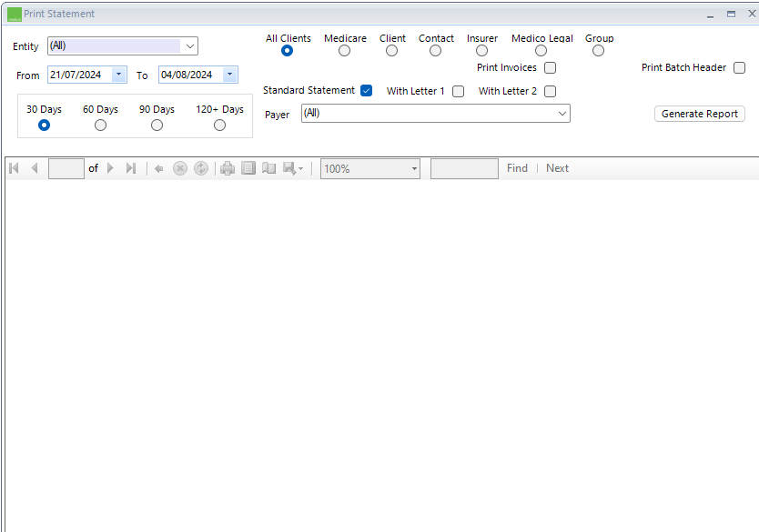Viewport: 759px width, 532px height.
Task: Select Client radio option
Action: pos(391,51)
